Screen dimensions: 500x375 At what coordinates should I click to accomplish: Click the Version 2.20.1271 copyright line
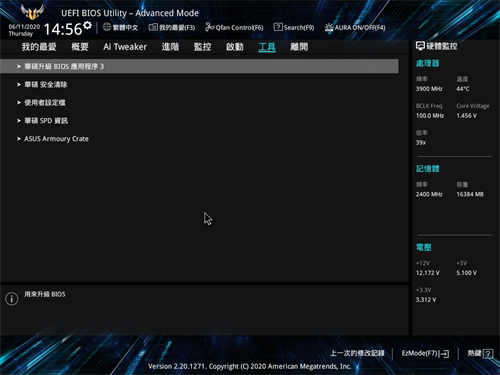tap(250, 366)
